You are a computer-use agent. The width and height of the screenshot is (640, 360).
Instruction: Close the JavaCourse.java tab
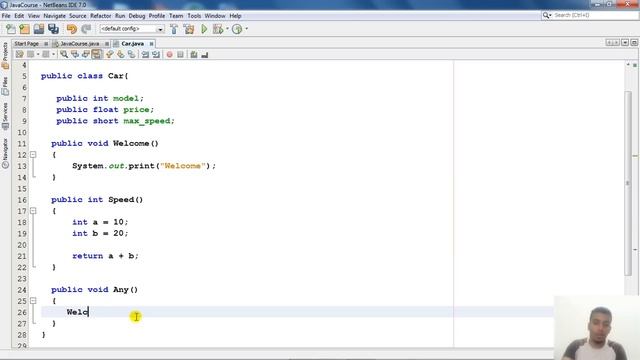(107, 44)
